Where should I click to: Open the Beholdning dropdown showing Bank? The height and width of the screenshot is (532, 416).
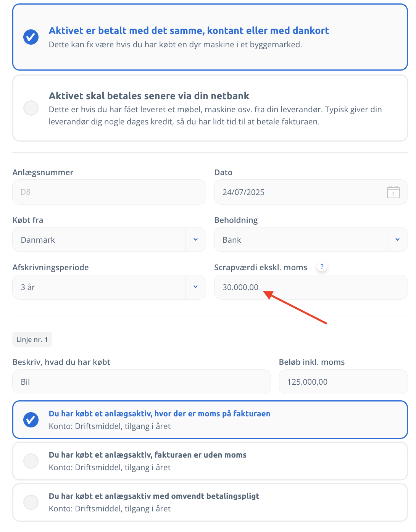point(311,240)
